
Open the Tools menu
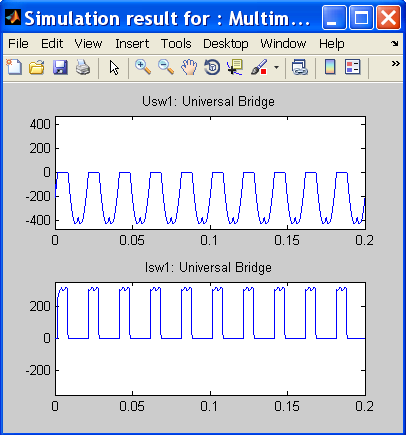click(176, 44)
